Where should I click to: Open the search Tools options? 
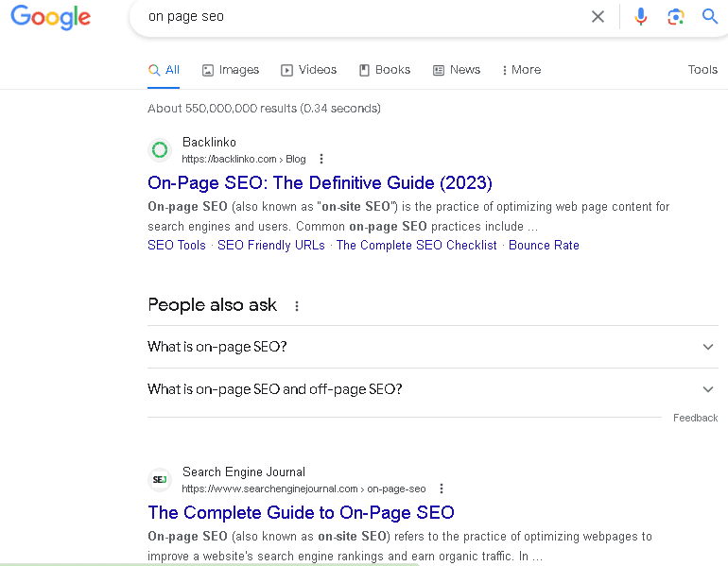702,70
